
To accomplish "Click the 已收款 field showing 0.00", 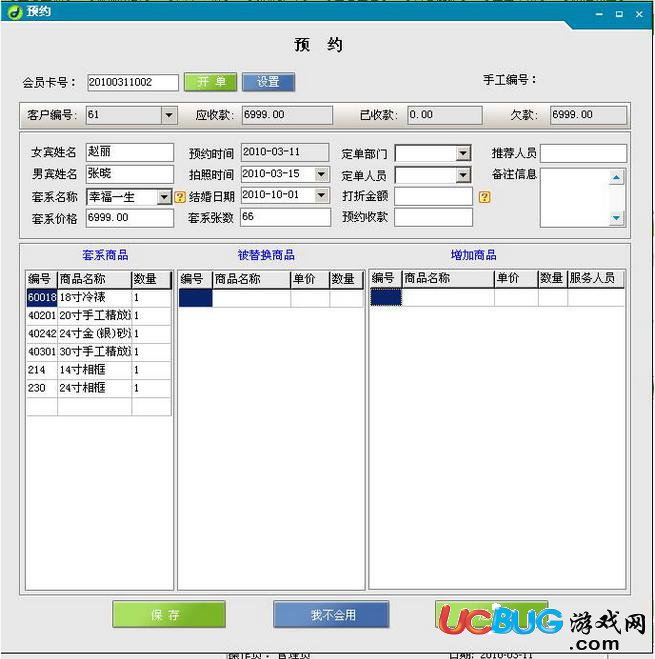I will point(445,115).
